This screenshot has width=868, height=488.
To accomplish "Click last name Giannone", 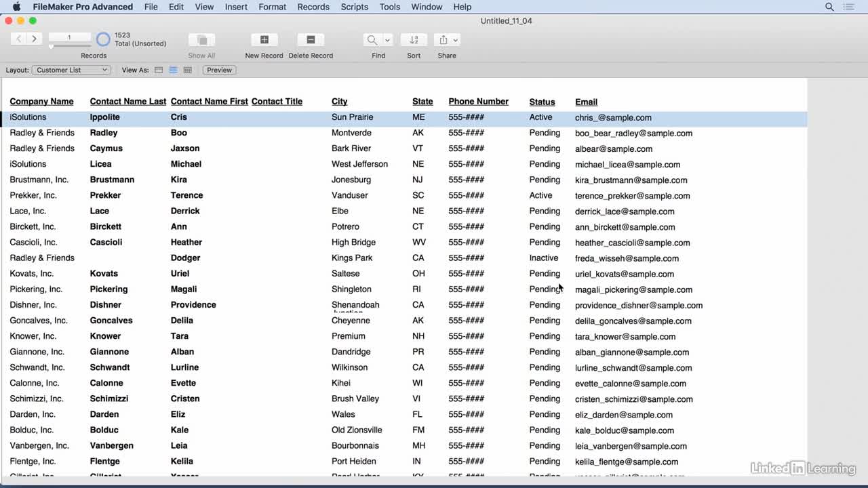I will (x=109, y=352).
